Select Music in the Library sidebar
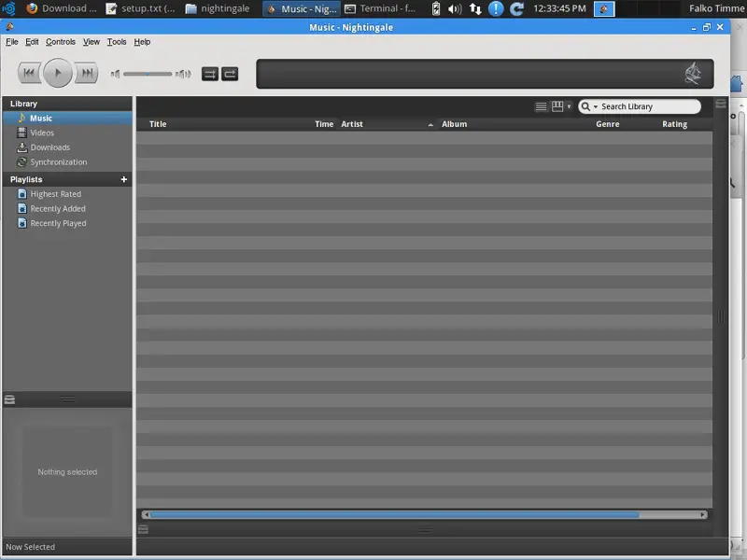The image size is (747, 560). (67, 119)
